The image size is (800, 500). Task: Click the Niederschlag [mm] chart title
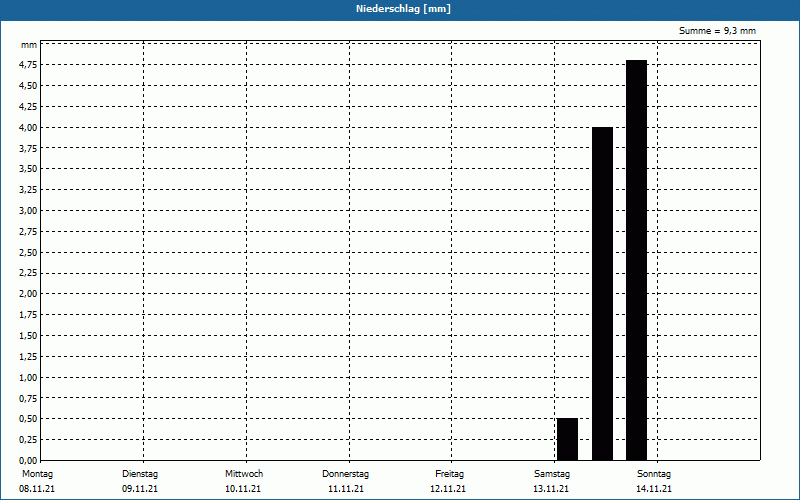coord(403,9)
